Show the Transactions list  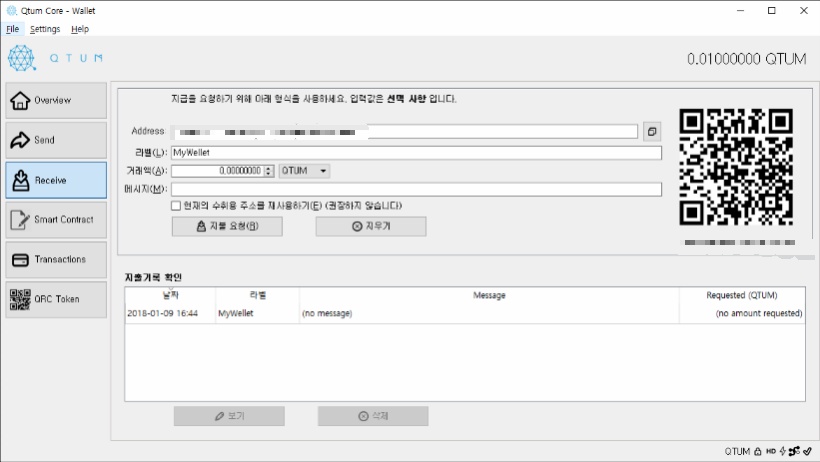pos(56,260)
